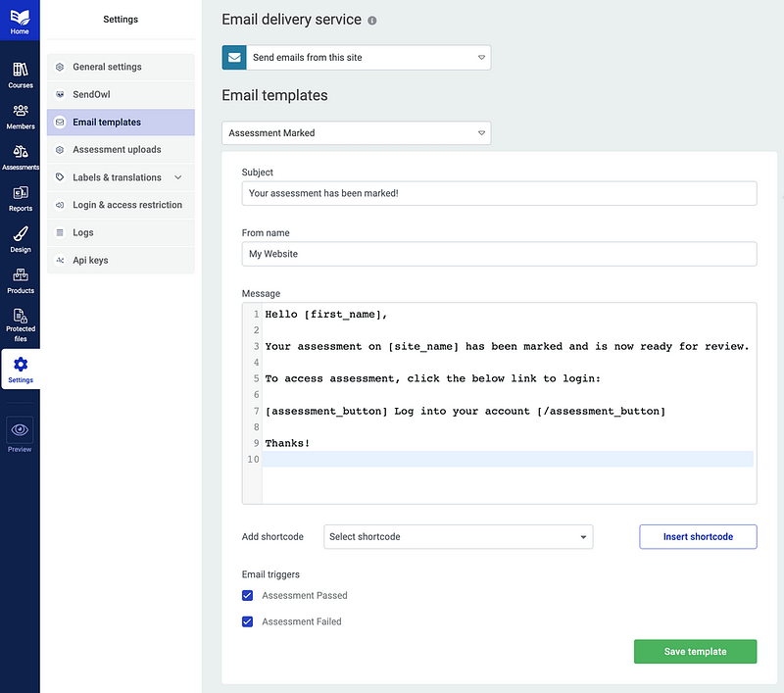Click the Insert shortcode button
This screenshot has height=693, width=784.
point(698,536)
